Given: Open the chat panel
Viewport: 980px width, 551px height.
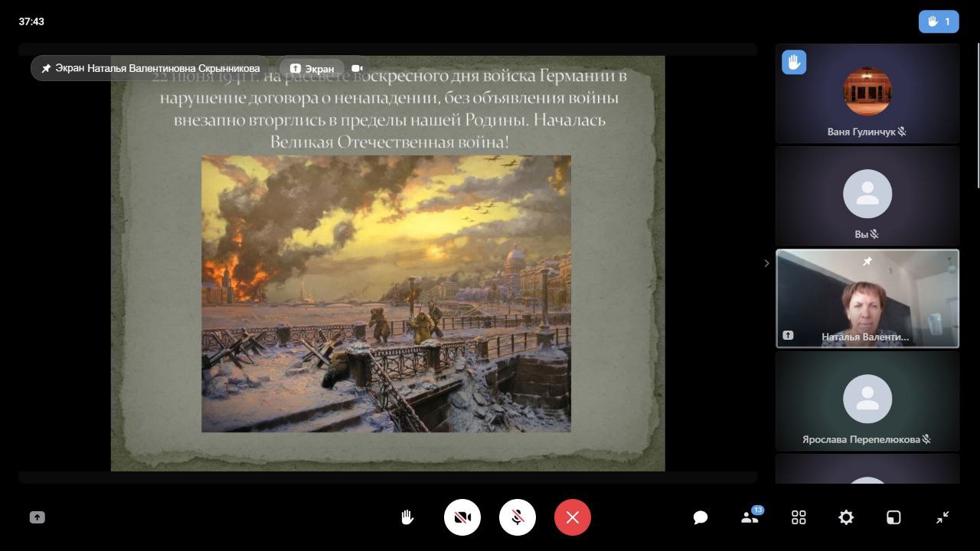Looking at the screenshot, I should tap(701, 517).
